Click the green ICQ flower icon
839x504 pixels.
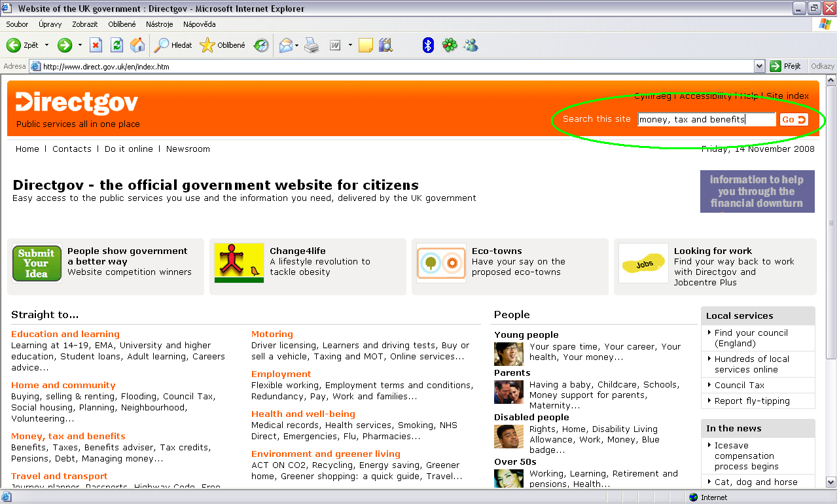click(x=449, y=45)
